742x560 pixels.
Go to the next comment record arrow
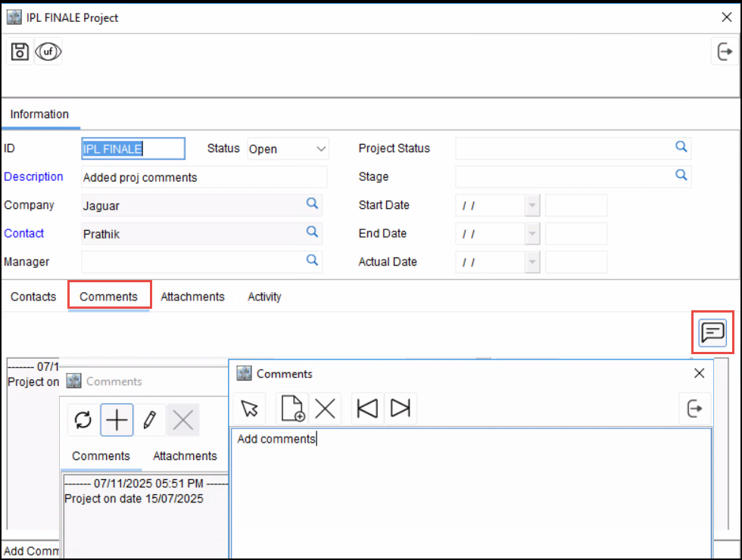click(x=401, y=409)
